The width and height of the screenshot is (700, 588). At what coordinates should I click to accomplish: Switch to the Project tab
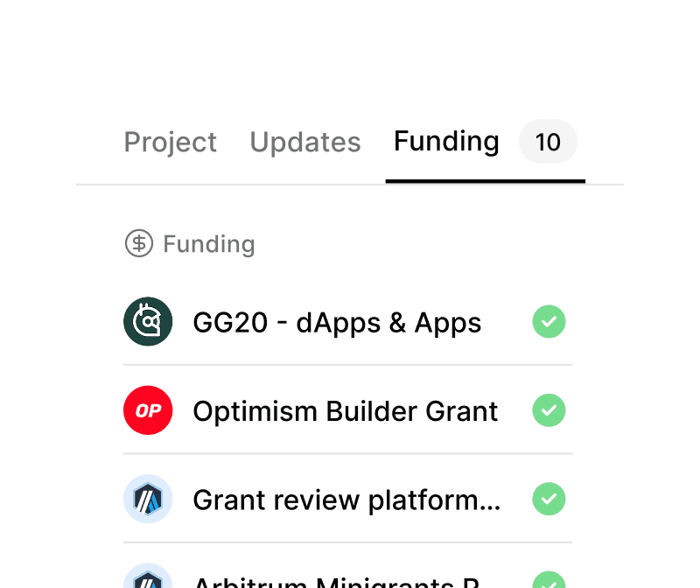point(170,142)
